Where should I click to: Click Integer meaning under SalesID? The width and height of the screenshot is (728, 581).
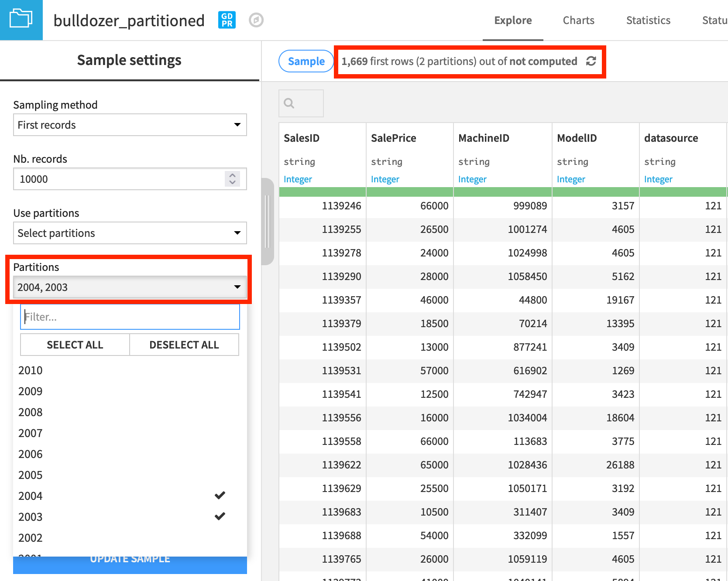tap(298, 179)
